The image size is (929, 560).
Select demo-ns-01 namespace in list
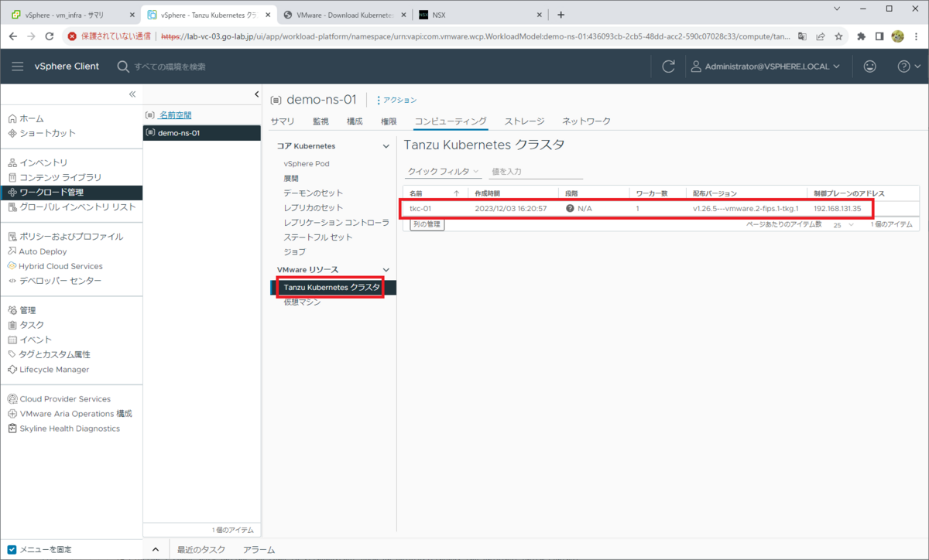tap(201, 133)
